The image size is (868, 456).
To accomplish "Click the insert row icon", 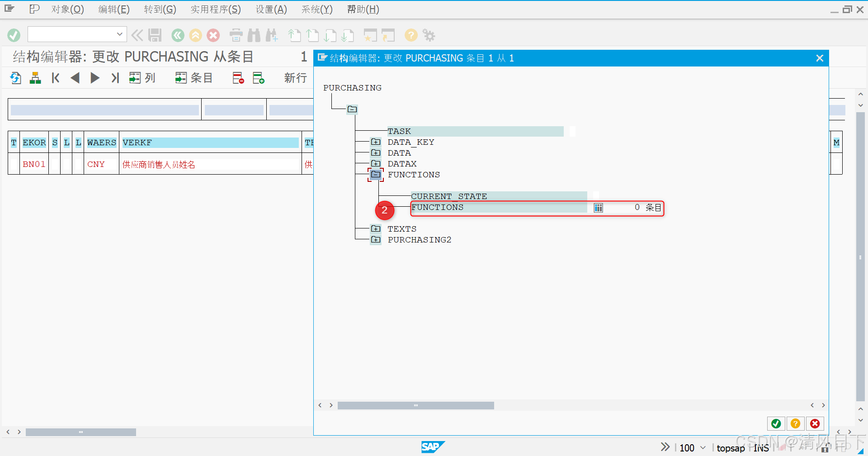I will pos(259,78).
